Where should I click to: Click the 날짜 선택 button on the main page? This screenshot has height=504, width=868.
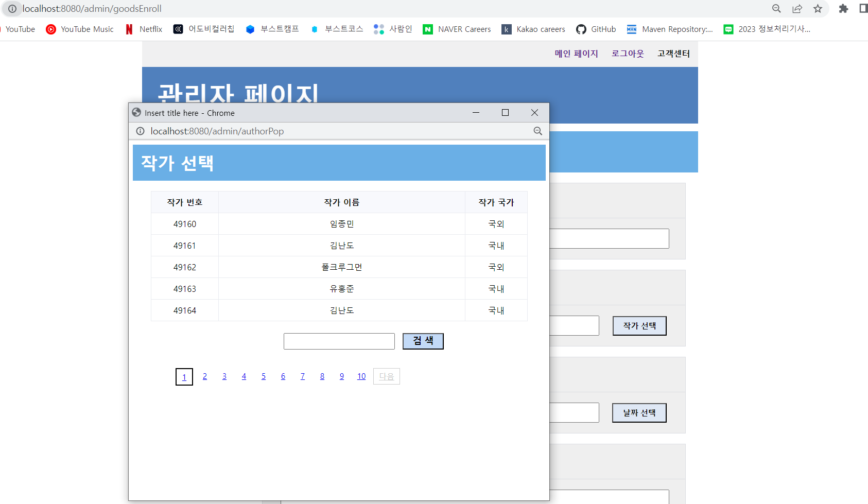tap(639, 413)
